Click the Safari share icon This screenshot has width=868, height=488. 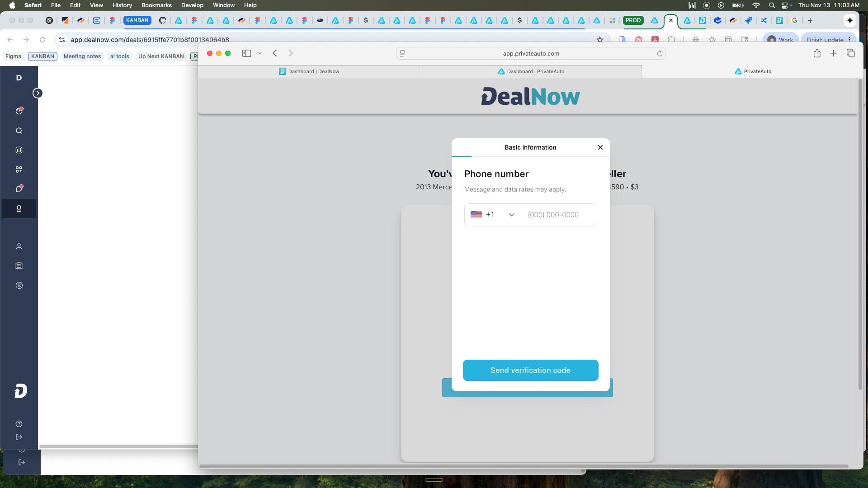click(817, 53)
